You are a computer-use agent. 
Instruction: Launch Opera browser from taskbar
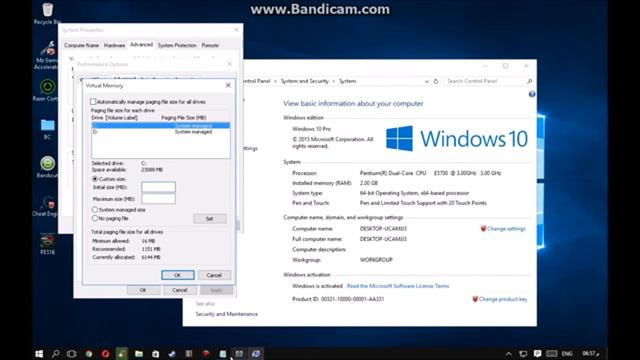click(105, 353)
